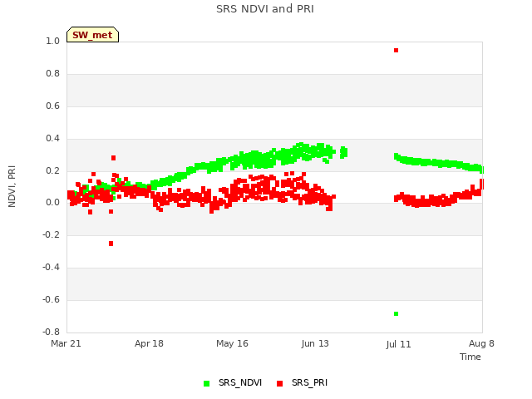Viewport: 532px width, 399px height.
Task: Click the NDVI, PRI y-axis title
Action: click(x=12, y=186)
